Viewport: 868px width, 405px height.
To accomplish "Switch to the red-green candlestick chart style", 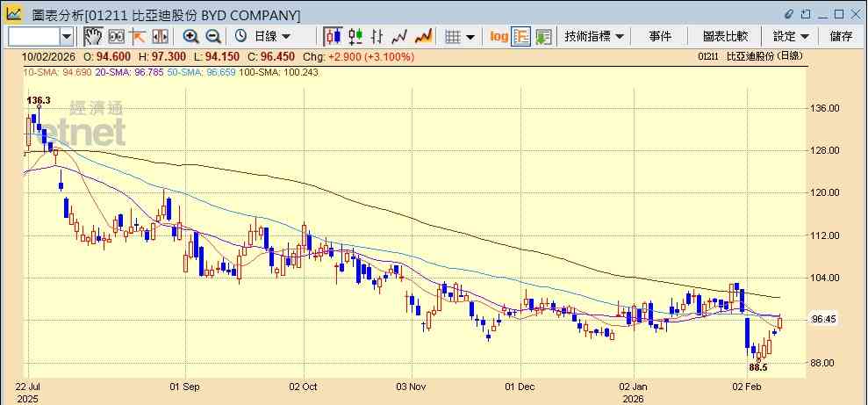I will click(x=355, y=37).
